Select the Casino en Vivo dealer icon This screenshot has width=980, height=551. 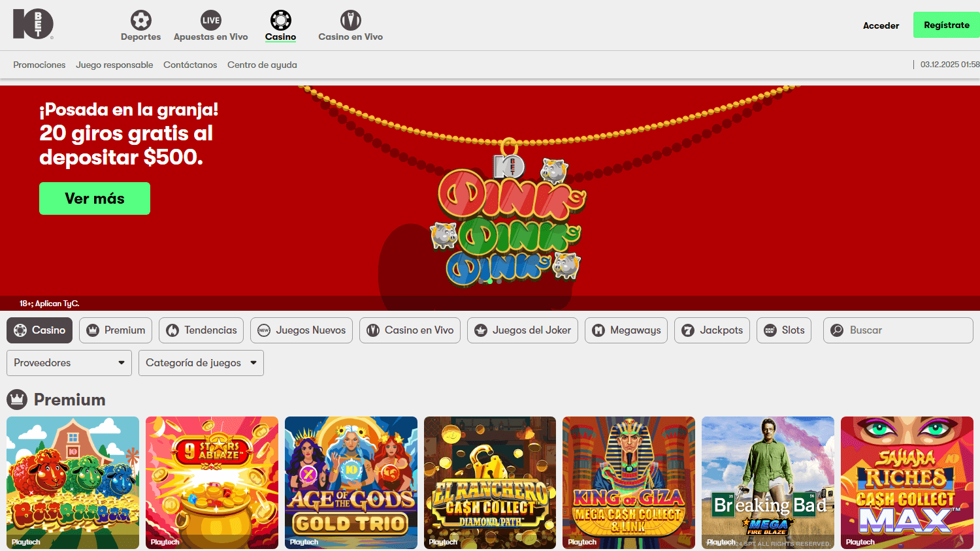(x=350, y=19)
